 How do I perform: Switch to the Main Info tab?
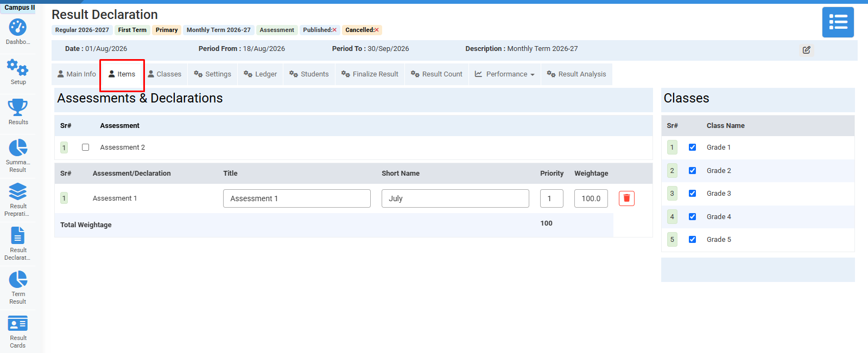pyautogui.click(x=77, y=74)
